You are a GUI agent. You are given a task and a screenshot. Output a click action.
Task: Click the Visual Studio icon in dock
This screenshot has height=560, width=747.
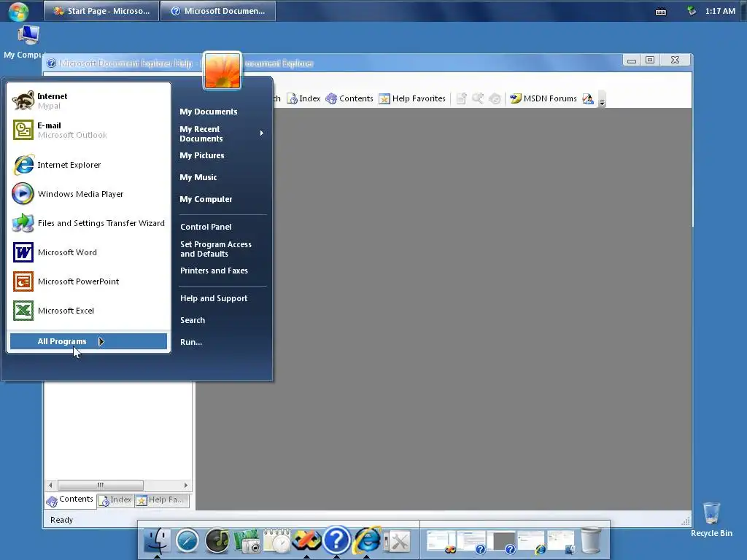(306, 542)
